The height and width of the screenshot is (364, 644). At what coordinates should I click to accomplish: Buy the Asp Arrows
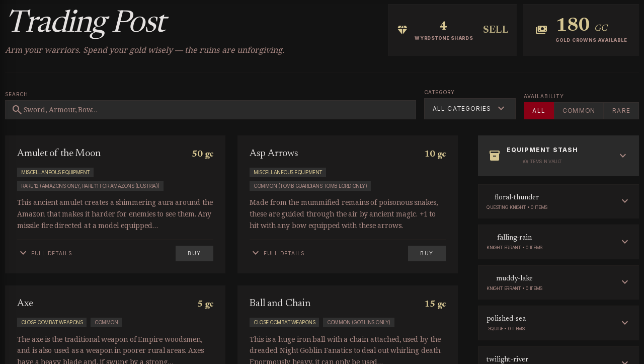pyautogui.click(x=427, y=253)
